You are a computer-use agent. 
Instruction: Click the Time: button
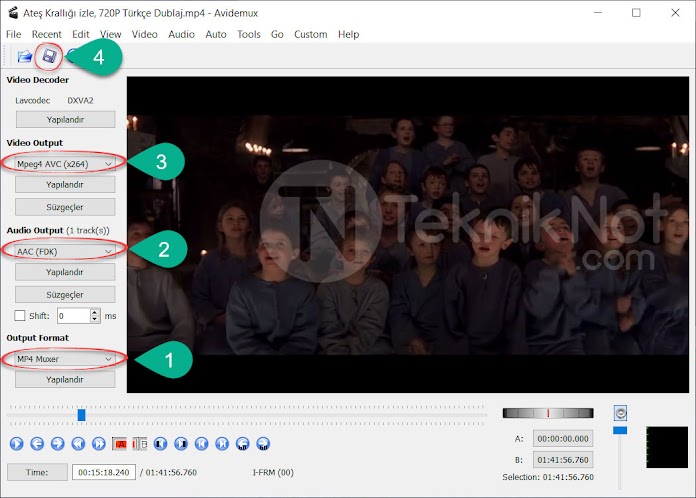37,472
